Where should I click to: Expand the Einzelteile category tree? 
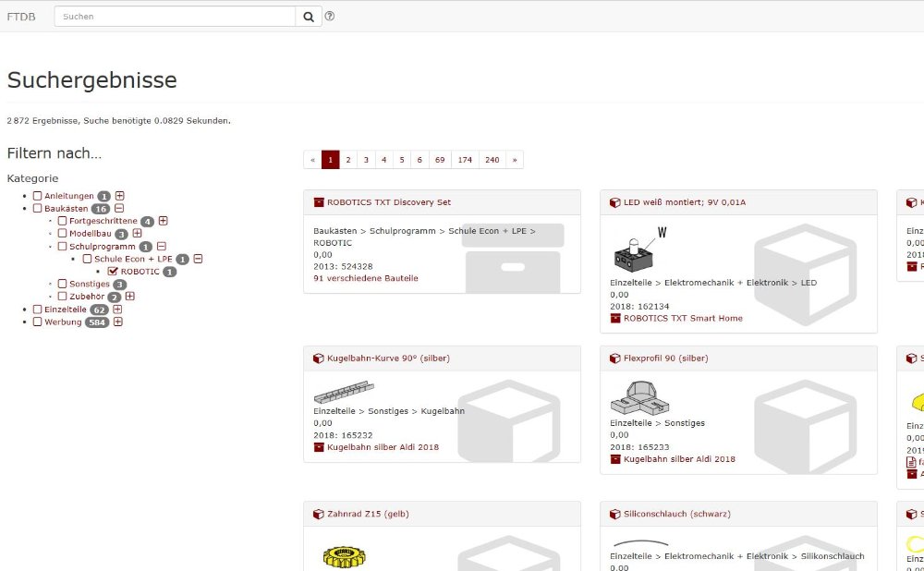tap(117, 310)
